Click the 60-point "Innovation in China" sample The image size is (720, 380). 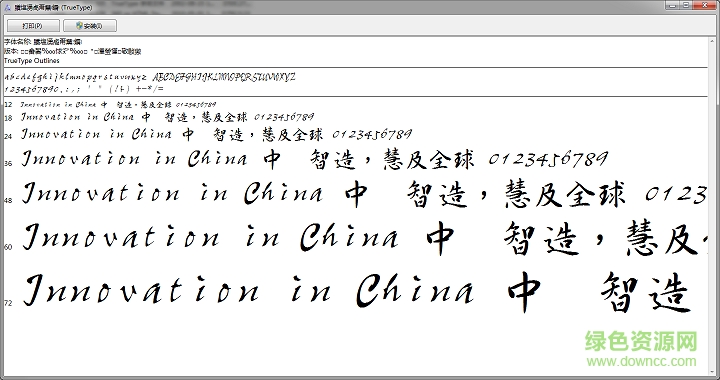pos(211,237)
